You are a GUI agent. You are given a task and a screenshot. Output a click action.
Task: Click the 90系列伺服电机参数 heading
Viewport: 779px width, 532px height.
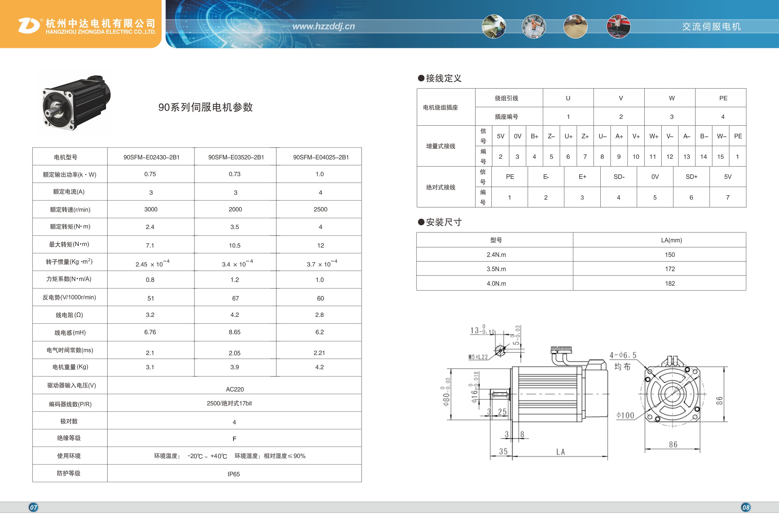[x=206, y=107]
